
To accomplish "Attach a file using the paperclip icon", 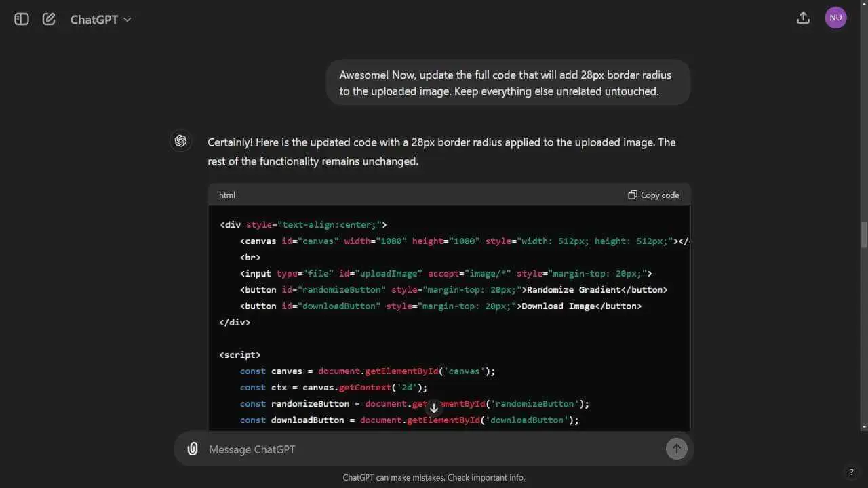I will pyautogui.click(x=193, y=449).
